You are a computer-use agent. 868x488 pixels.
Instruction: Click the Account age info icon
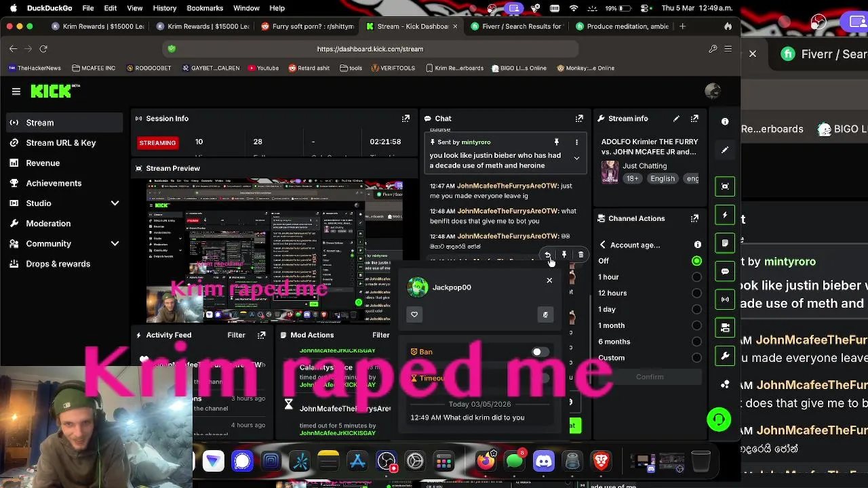(x=697, y=244)
